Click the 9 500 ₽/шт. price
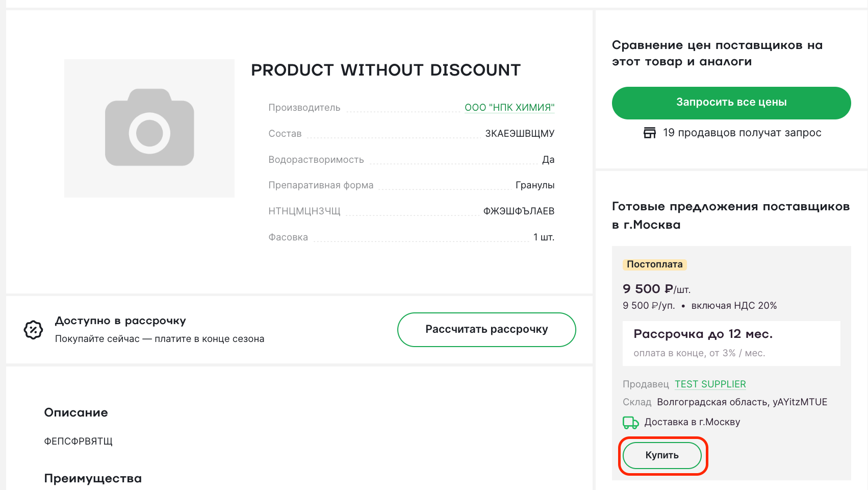This screenshot has height=490, width=868. coord(657,289)
